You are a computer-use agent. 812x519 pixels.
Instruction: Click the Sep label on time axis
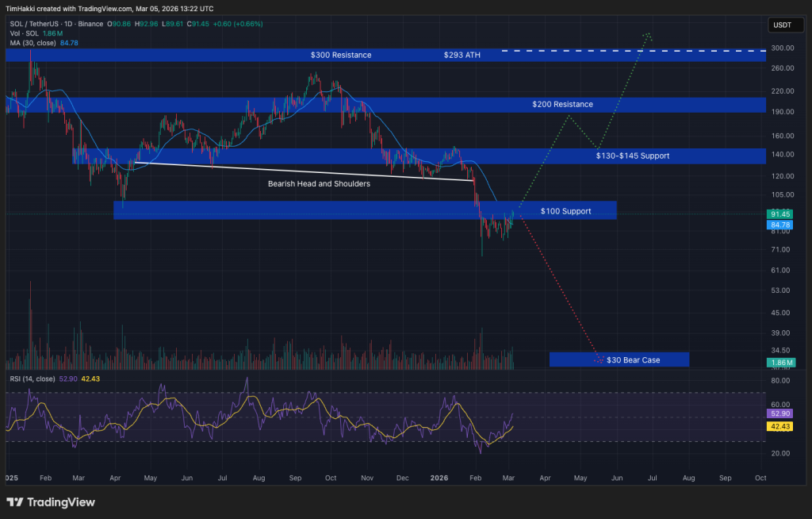pyautogui.click(x=724, y=479)
